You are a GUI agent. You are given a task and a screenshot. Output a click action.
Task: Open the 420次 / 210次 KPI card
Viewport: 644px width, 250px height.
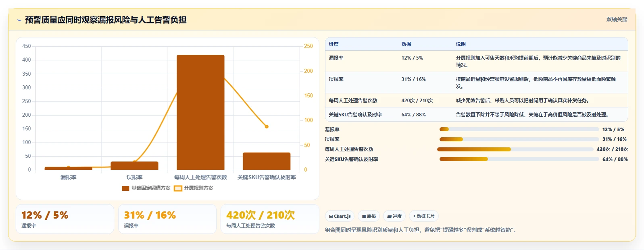(x=270, y=219)
